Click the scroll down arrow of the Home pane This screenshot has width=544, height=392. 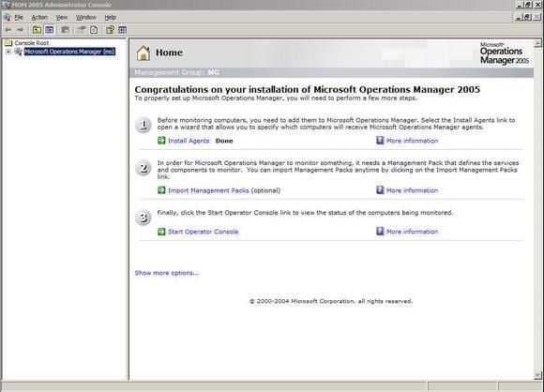coord(537,376)
